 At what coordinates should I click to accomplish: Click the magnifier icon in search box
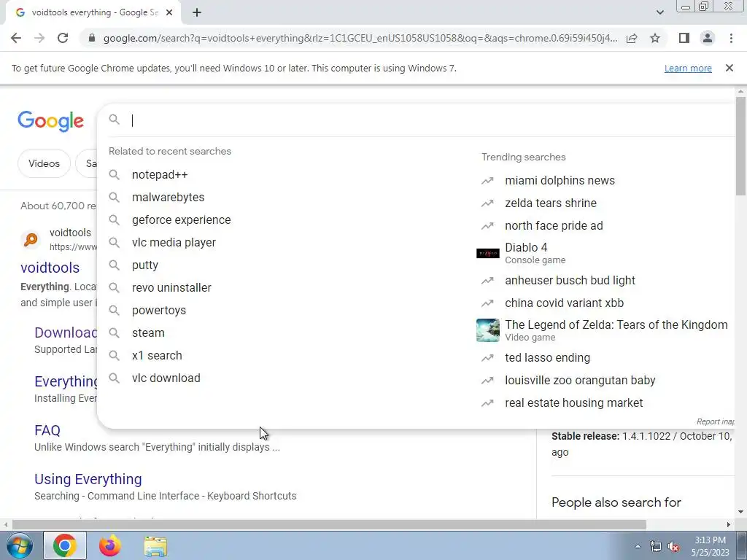point(115,120)
